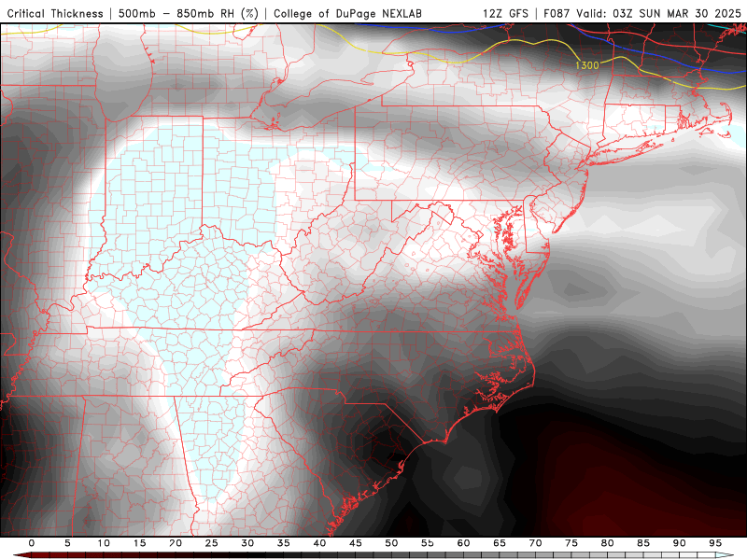Click the colorbar value "75"
Viewport: 747px width, 560px height.
point(571,543)
